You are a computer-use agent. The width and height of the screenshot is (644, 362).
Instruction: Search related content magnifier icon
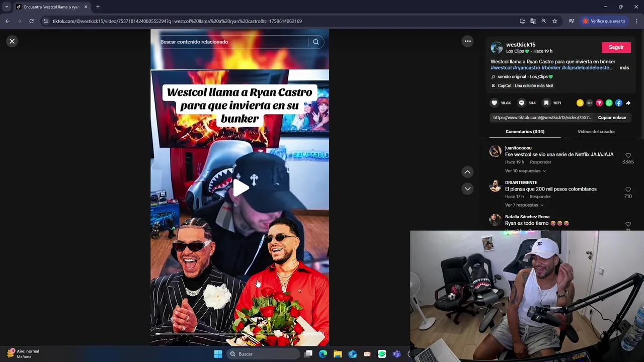coord(316,42)
